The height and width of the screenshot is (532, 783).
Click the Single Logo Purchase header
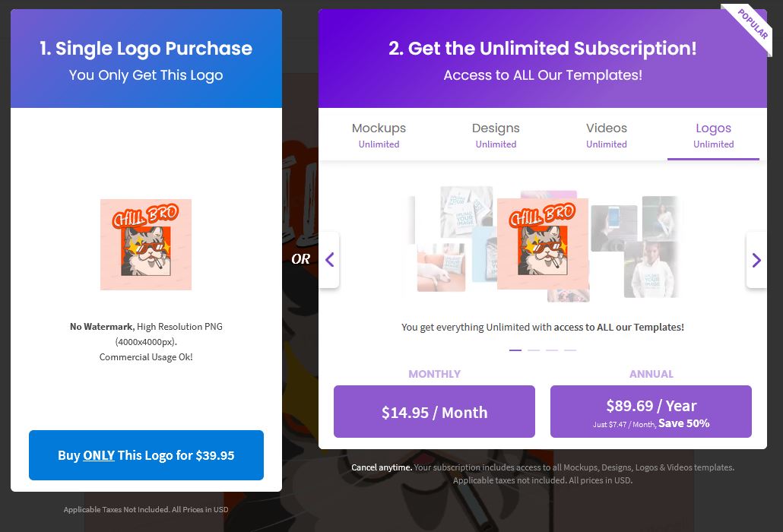[146, 49]
